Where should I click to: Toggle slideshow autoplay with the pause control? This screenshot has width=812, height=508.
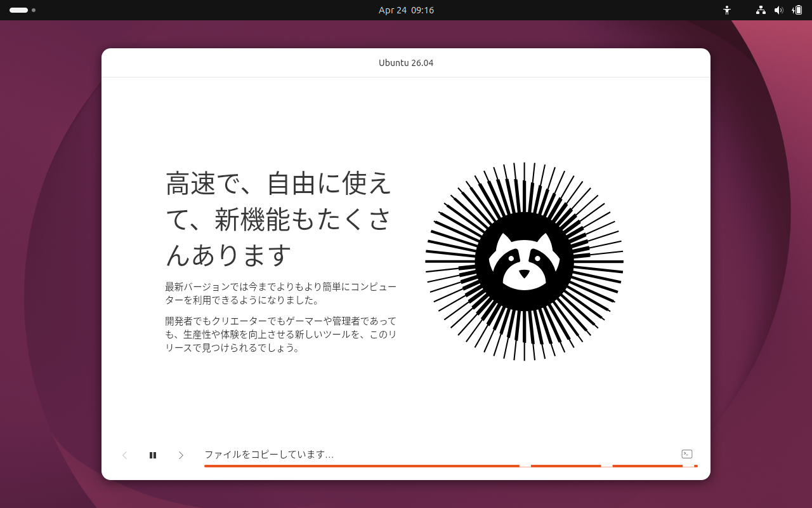(x=153, y=455)
